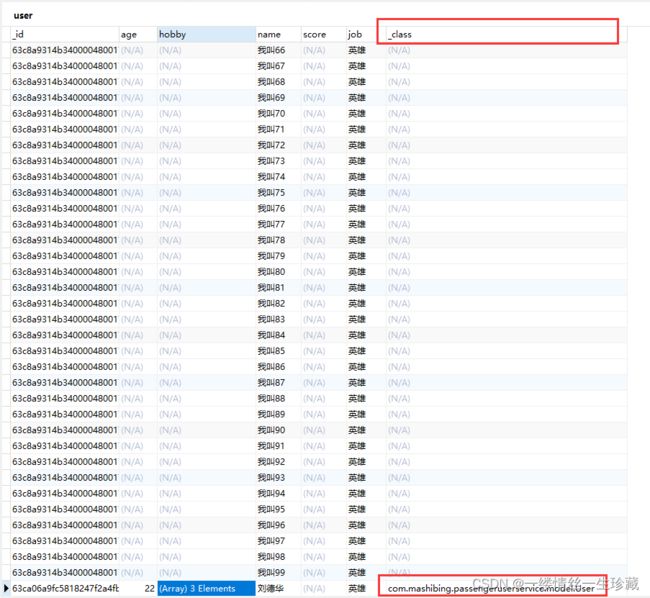Select the age cell showing 22

[138, 588]
